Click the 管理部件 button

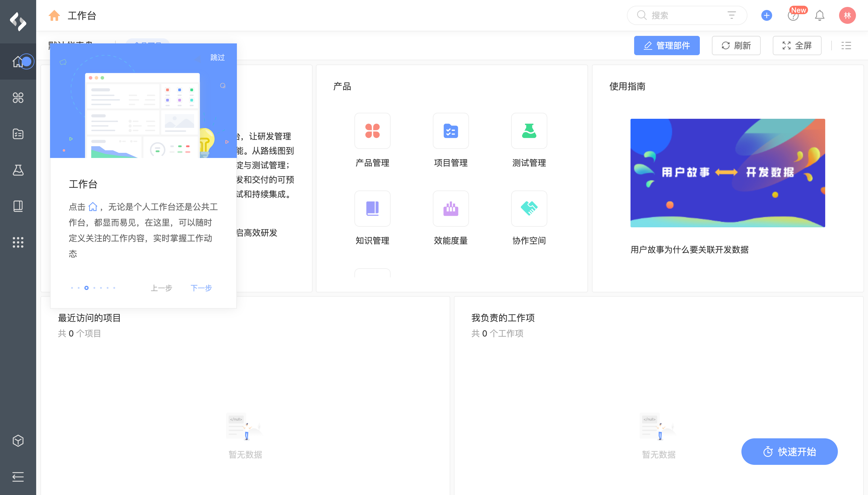coord(666,46)
